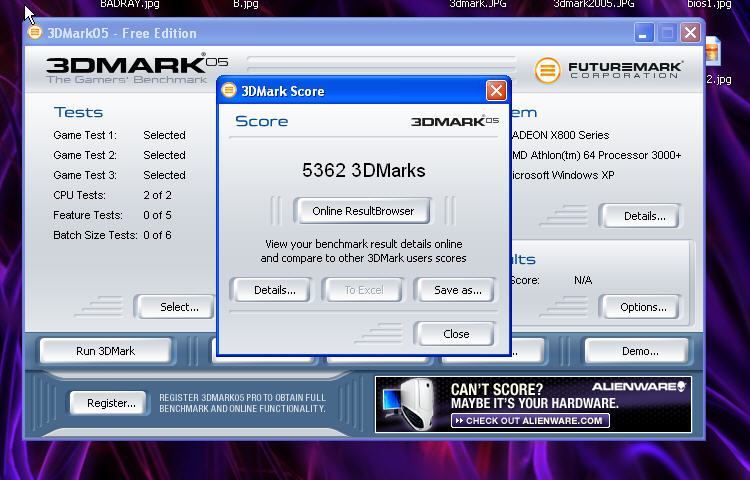
Task: Minimize the 3DMark05 main window
Action: [644, 33]
